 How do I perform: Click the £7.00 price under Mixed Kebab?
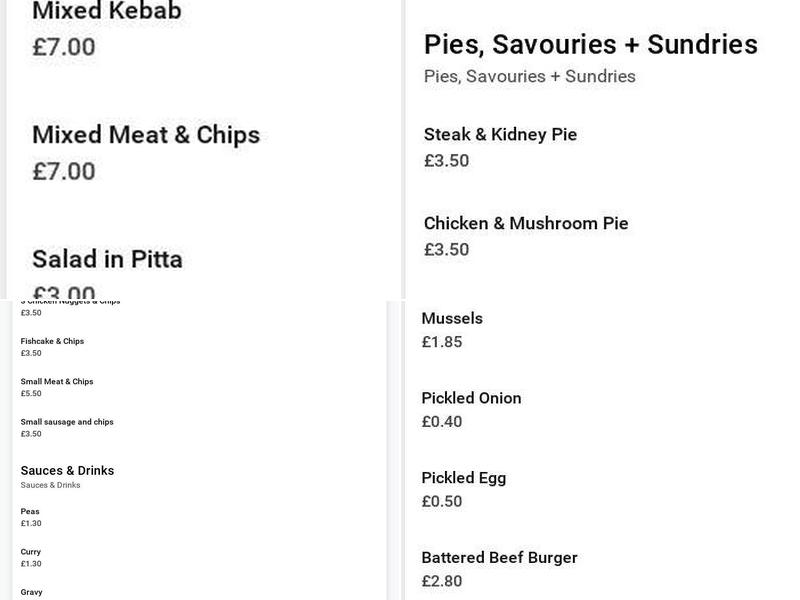[64, 47]
